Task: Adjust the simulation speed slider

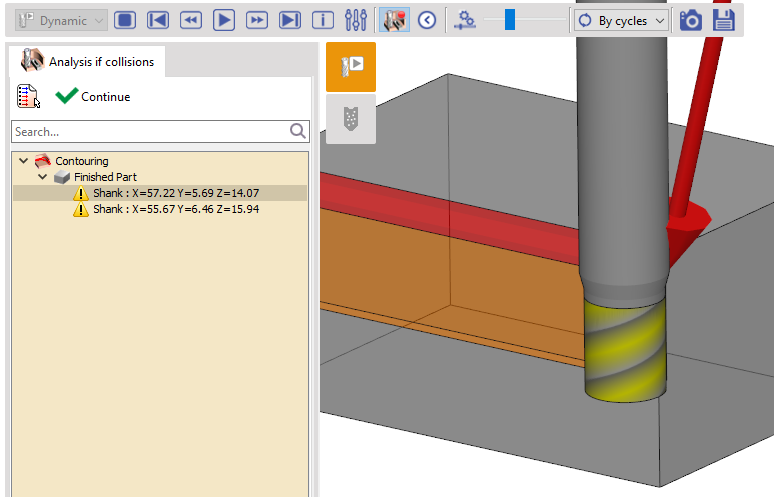Action: pyautogui.click(x=510, y=20)
